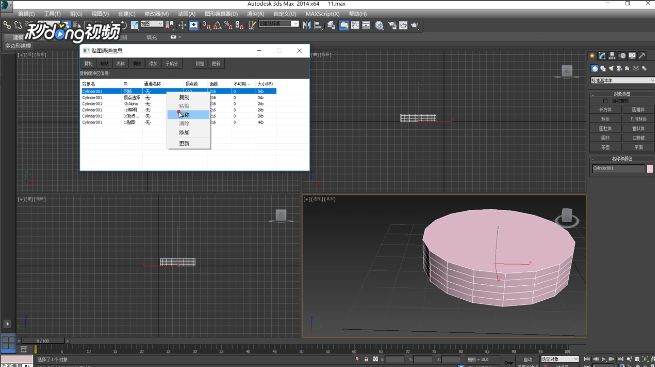The image size is (655, 367).
Task: Toggle the Spinner Snap button
Action: point(239,25)
